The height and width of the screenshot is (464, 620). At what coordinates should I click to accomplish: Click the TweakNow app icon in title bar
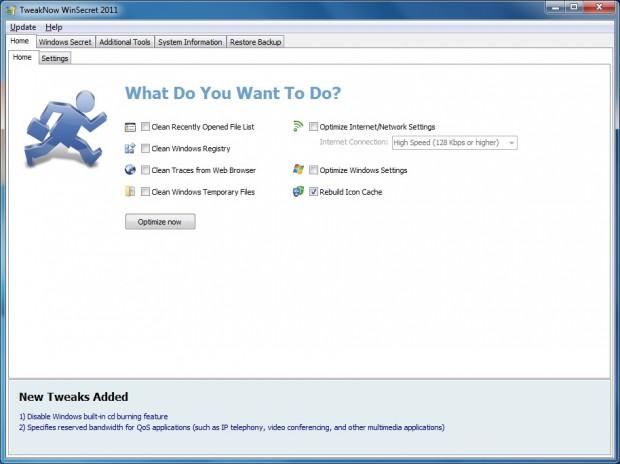click(11, 10)
